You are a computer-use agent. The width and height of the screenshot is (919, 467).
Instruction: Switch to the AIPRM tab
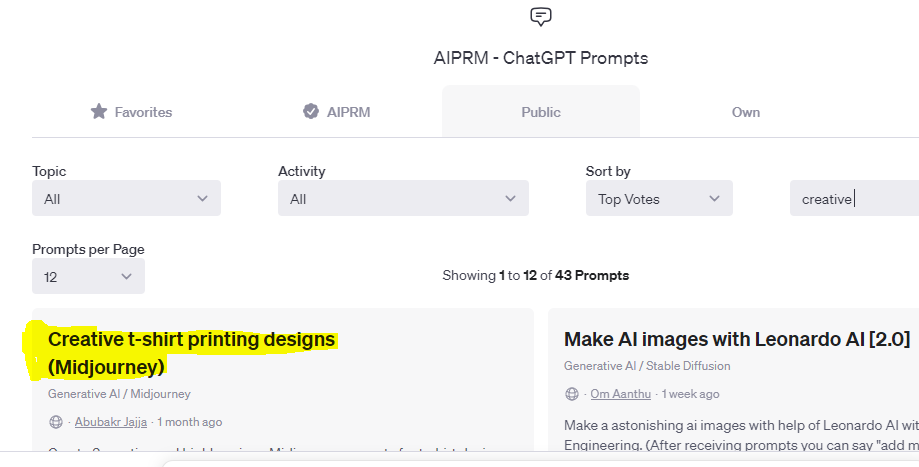click(x=336, y=112)
